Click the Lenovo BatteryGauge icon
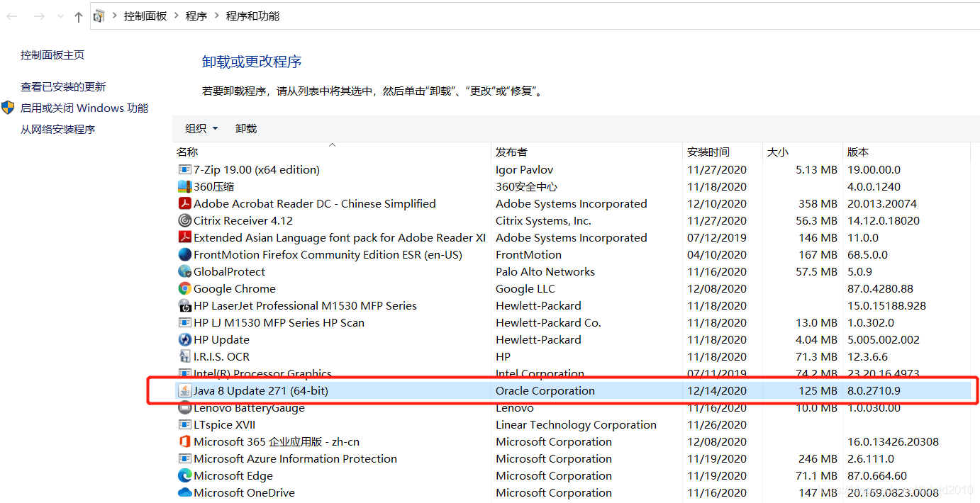The width and height of the screenshot is (980, 503). [x=184, y=408]
